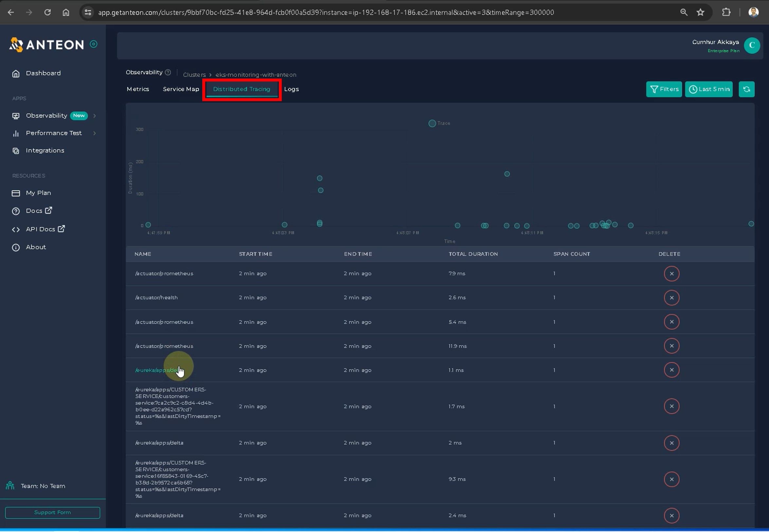Toggle the Trace legend marker in chart
Image resolution: width=769 pixels, height=532 pixels.
click(432, 123)
